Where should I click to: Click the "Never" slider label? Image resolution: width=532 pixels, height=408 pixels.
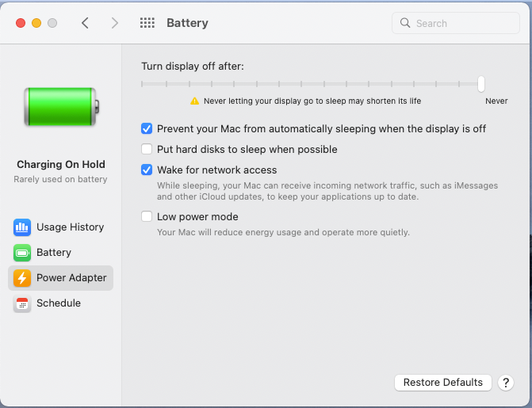point(496,101)
